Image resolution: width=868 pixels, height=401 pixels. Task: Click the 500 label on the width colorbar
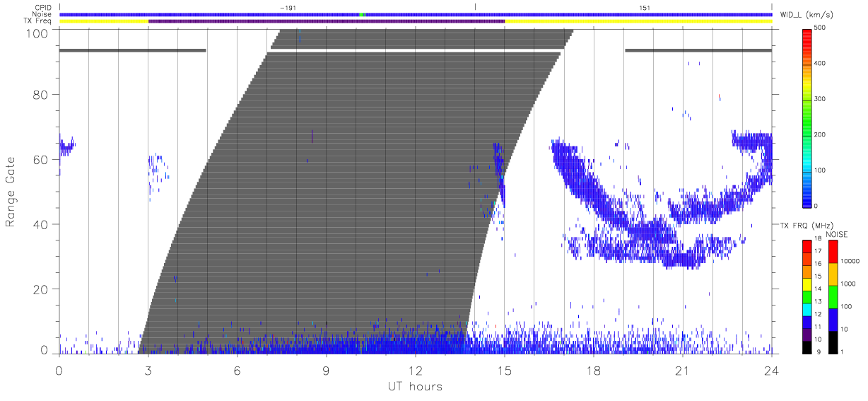point(821,28)
